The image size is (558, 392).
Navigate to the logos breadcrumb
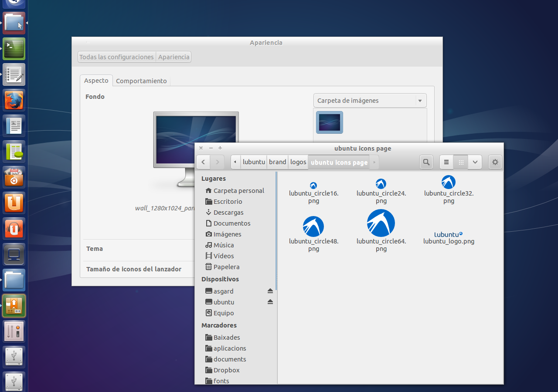point(298,162)
